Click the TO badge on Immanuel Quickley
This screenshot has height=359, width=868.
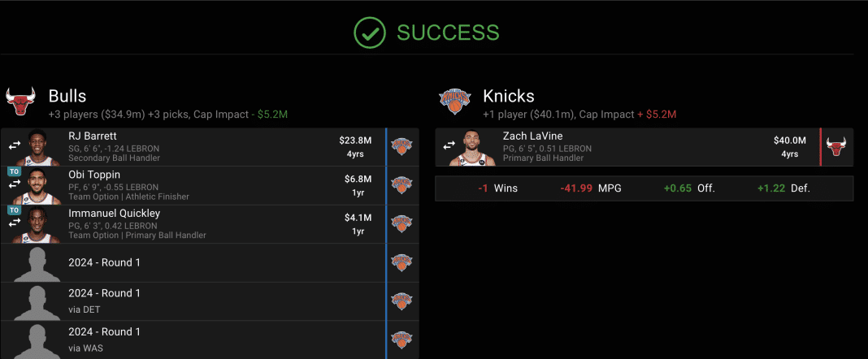point(14,210)
